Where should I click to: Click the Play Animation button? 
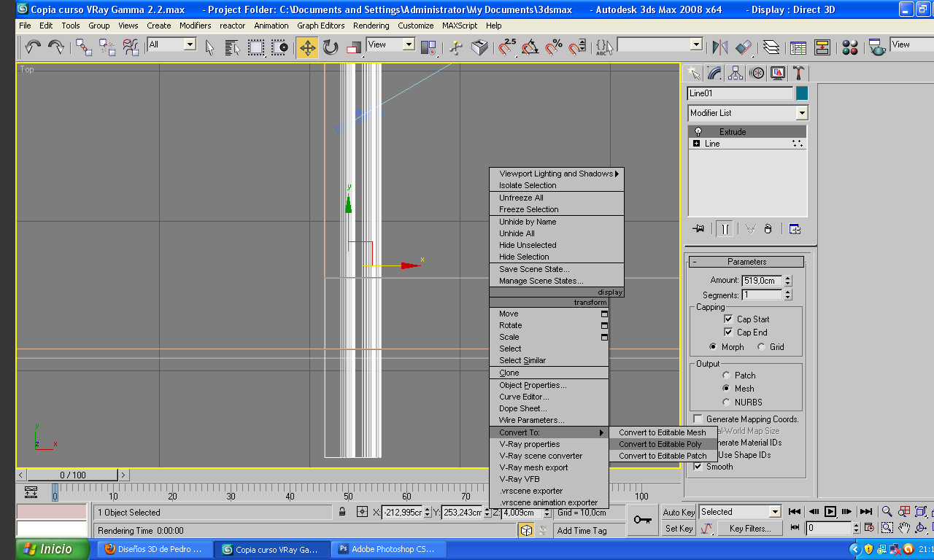coord(830,512)
